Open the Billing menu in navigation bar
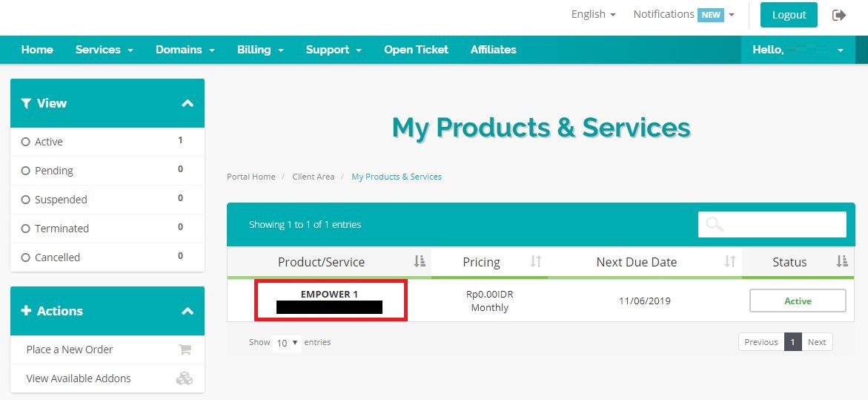 pos(260,50)
